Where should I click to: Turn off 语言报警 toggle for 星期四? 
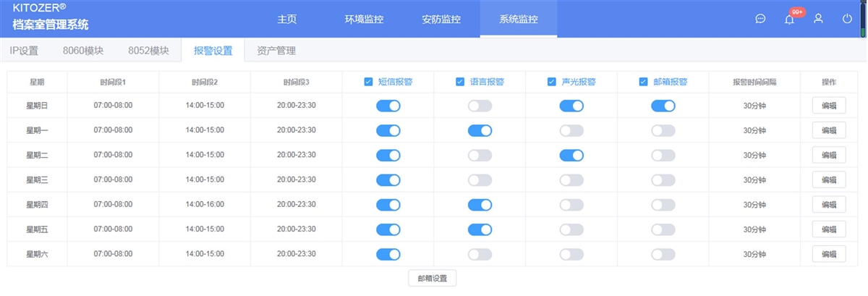coord(480,205)
